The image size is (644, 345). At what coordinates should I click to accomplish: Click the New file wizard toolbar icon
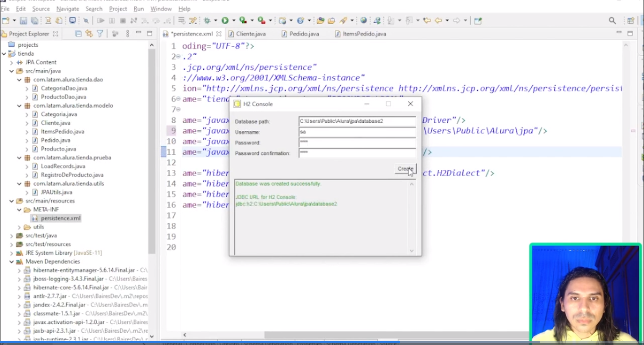pos(6,21)
